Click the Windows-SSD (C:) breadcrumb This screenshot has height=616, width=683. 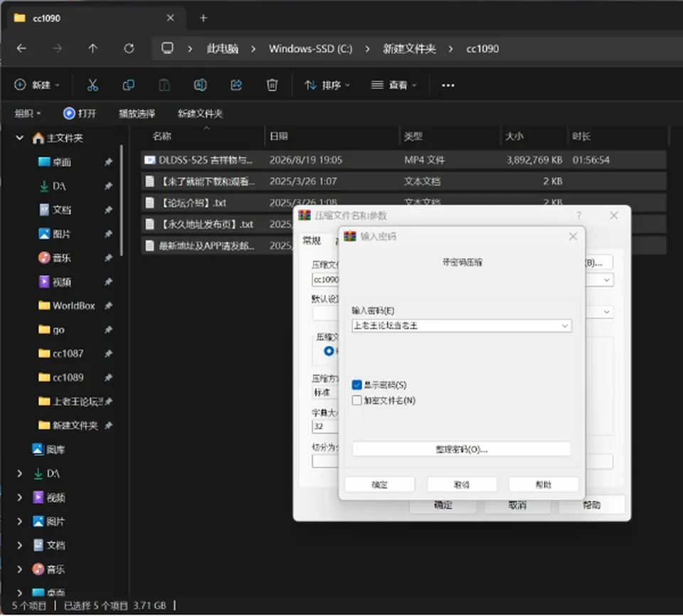[x=311, y=48]
